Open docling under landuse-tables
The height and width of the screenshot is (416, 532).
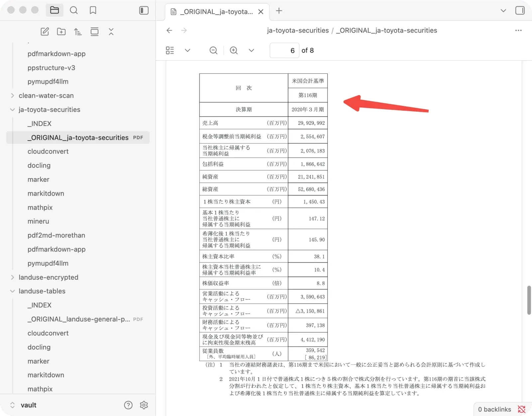(39, 347)
